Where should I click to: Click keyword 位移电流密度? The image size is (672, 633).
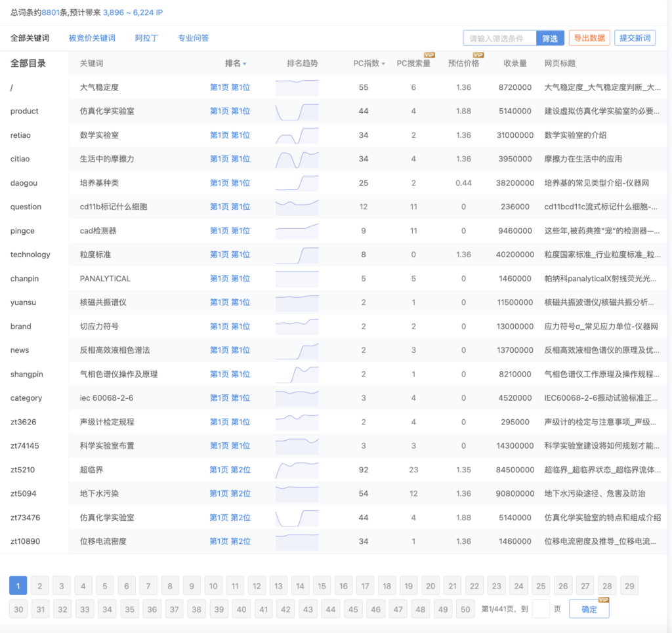pyautogui.click(x=103, y=541)
